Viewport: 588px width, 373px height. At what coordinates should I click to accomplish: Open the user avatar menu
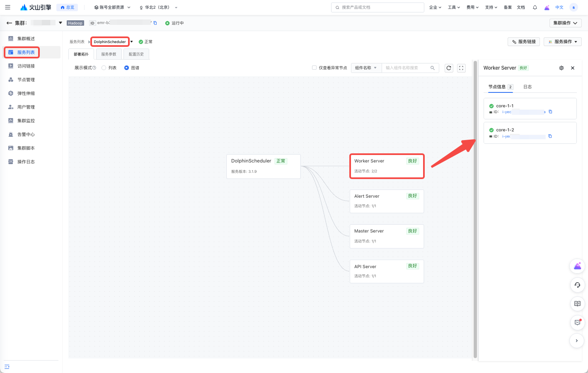click(x=573, y=7)
